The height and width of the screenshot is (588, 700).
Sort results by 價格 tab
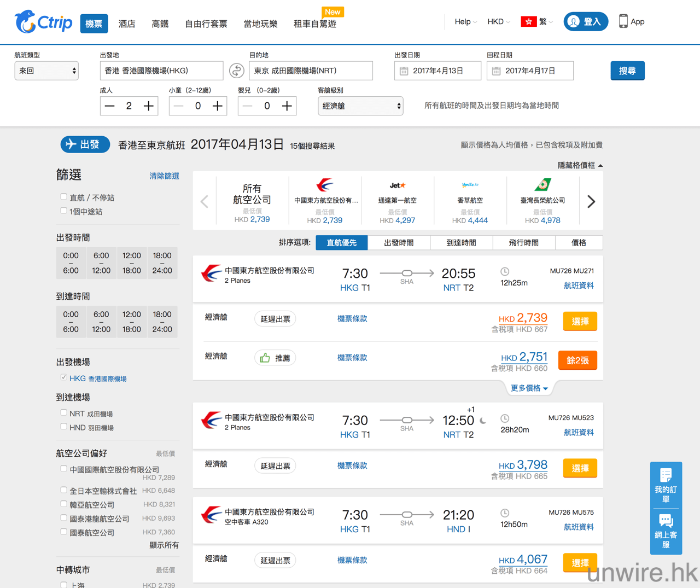click(x=579, y=243)
